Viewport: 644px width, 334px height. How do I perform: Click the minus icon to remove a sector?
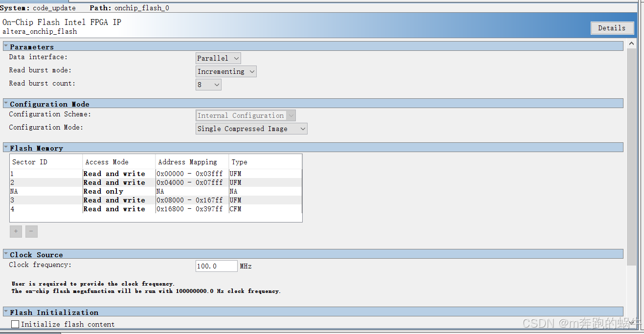point(31,231)
